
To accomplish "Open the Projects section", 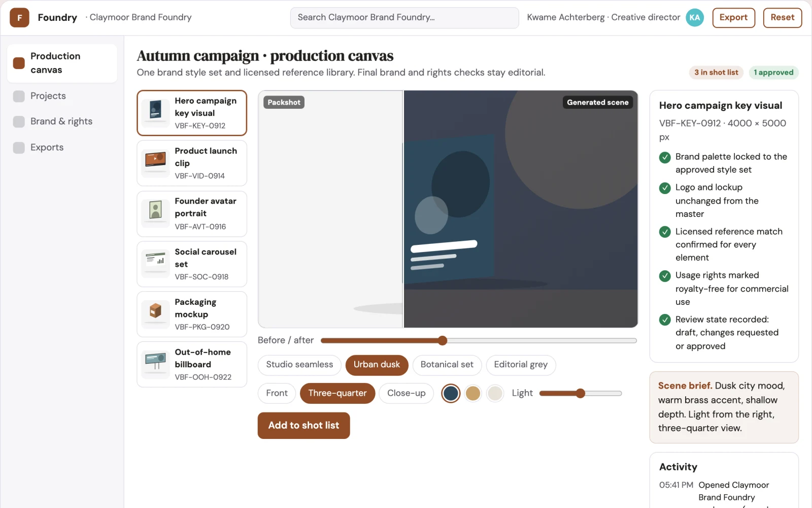I will point(62,96).
